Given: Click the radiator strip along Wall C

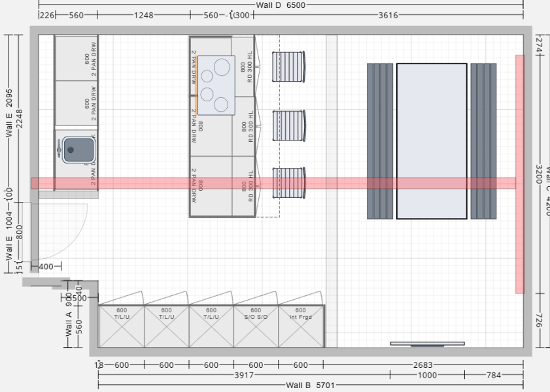Looking at the screenshot, I should (x=521, y=170).
